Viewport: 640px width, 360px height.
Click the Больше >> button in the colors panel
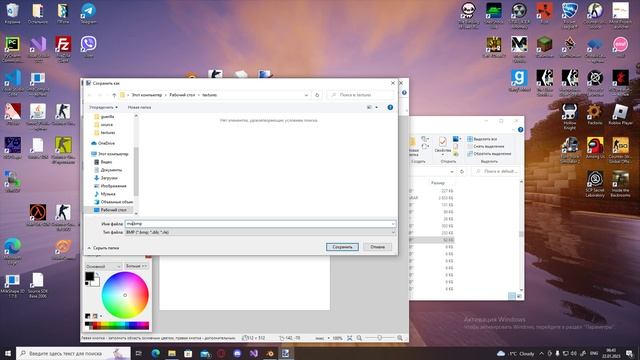pos(136,266)
